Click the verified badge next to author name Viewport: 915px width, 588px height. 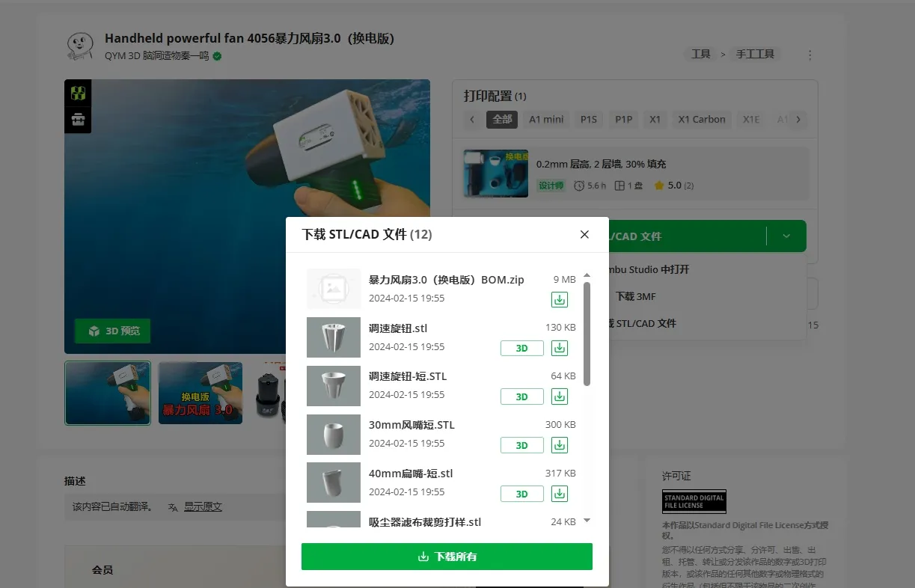(x=217, y=56)
